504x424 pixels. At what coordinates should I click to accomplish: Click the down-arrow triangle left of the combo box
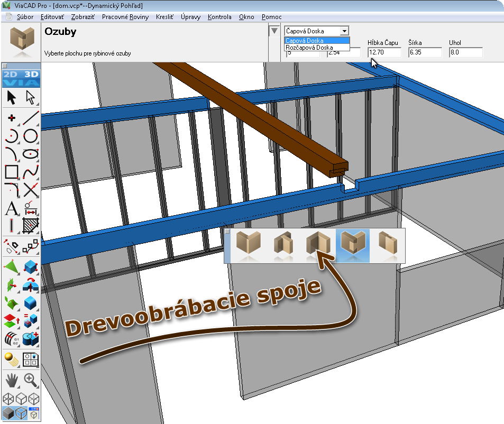[x=274, y=31]
